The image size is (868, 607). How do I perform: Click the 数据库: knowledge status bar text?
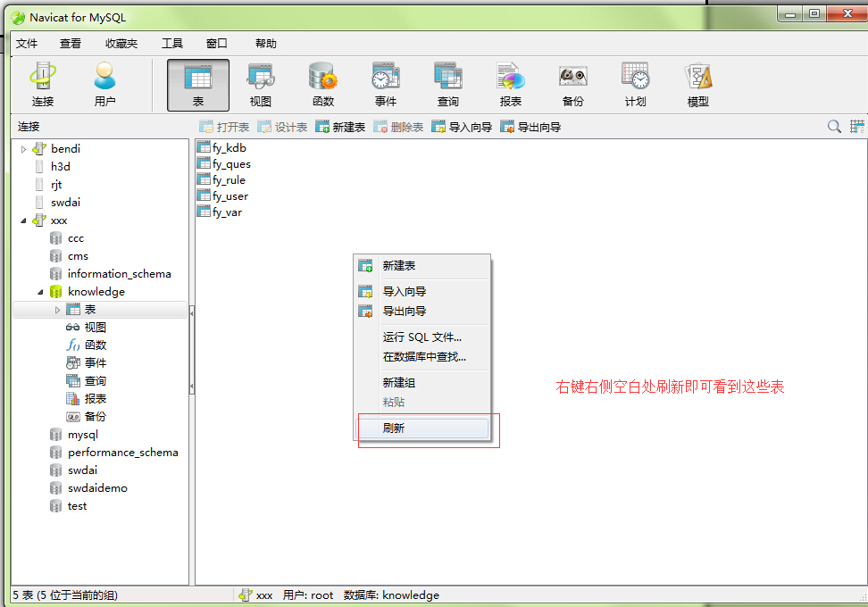(391, 595)
